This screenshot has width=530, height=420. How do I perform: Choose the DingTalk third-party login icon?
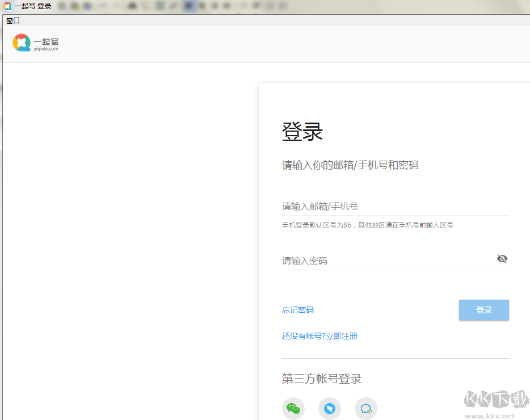tap(330, 409)
